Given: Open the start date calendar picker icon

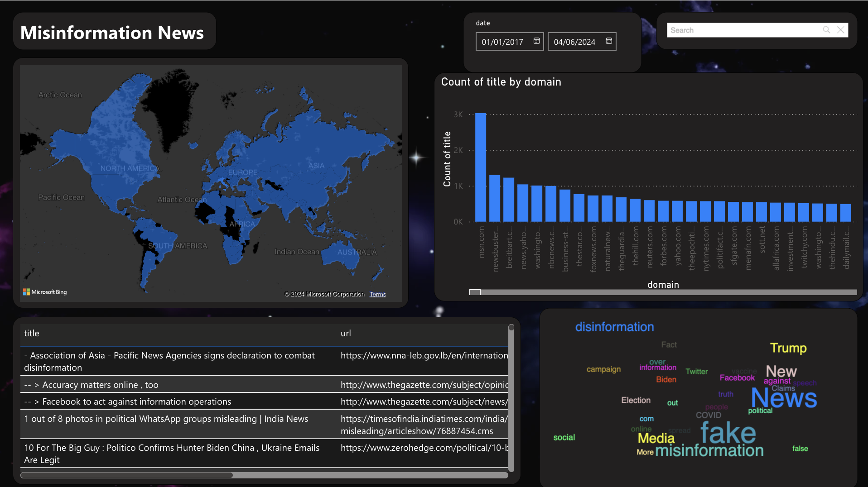Looking at the screenshot, I should pyautogui.click(x=536, y=41).
